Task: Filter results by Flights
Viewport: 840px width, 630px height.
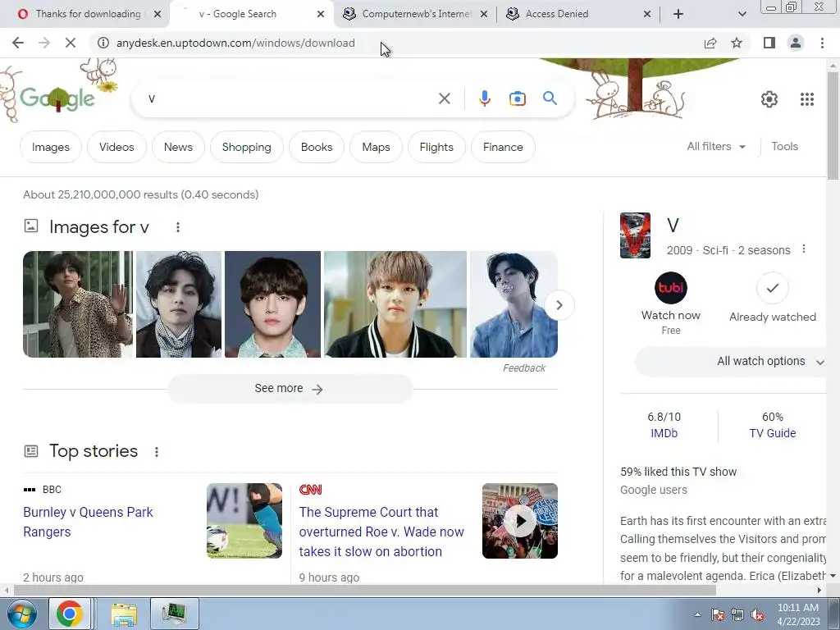Action: point(436,147)
